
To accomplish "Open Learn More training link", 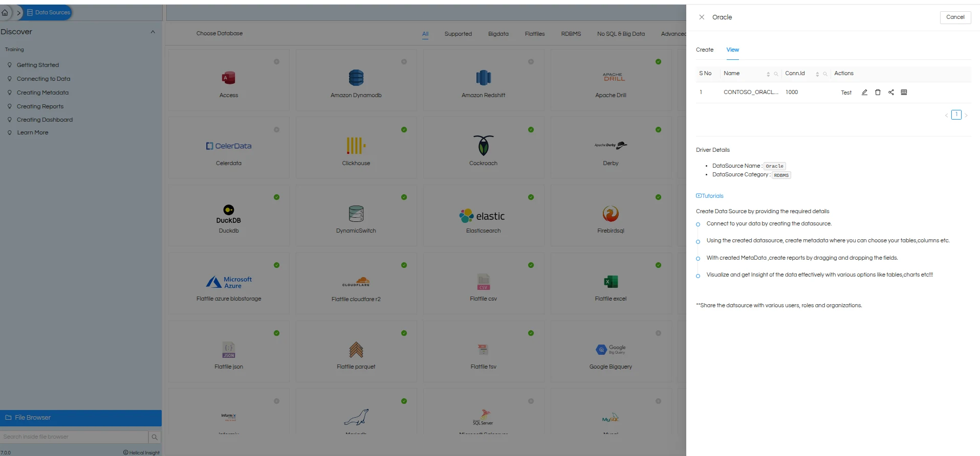I will (x=33, y=132).
